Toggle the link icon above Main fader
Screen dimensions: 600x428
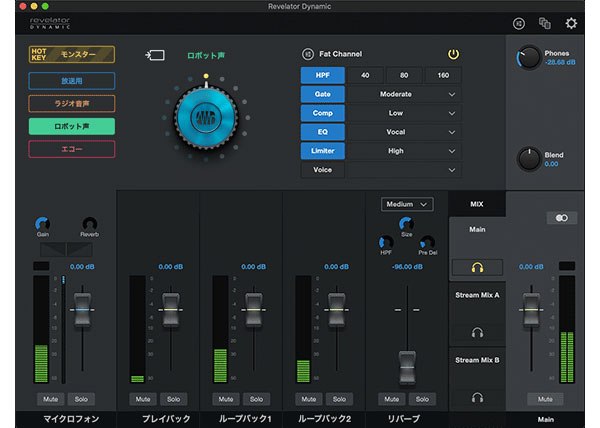[x=562, y=218]
